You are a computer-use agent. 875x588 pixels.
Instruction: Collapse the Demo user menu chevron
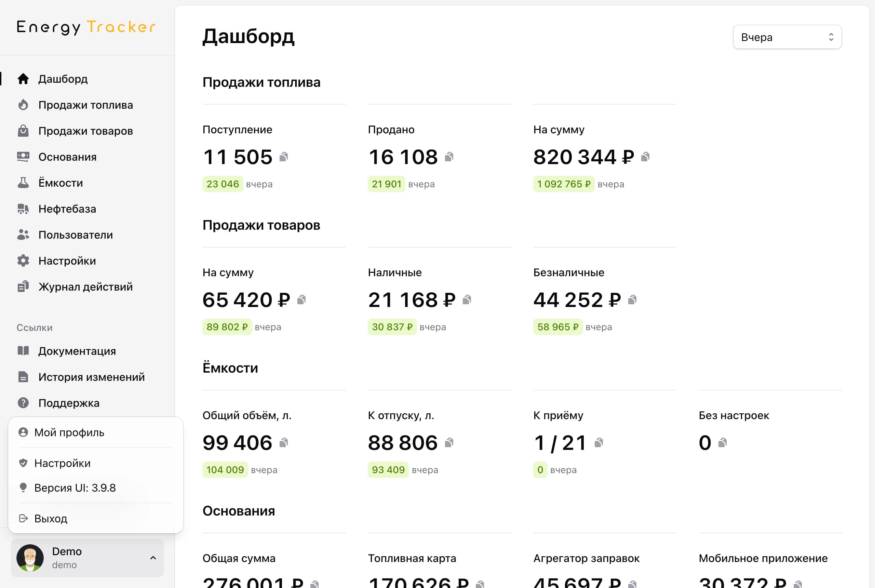[x=153, y=558]
